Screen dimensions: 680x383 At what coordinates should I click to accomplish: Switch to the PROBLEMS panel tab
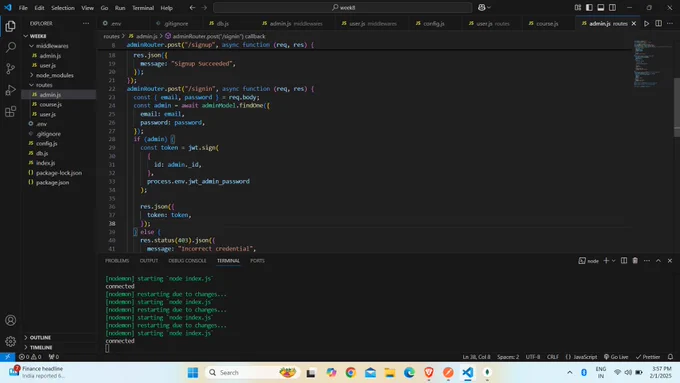point(117,261)
